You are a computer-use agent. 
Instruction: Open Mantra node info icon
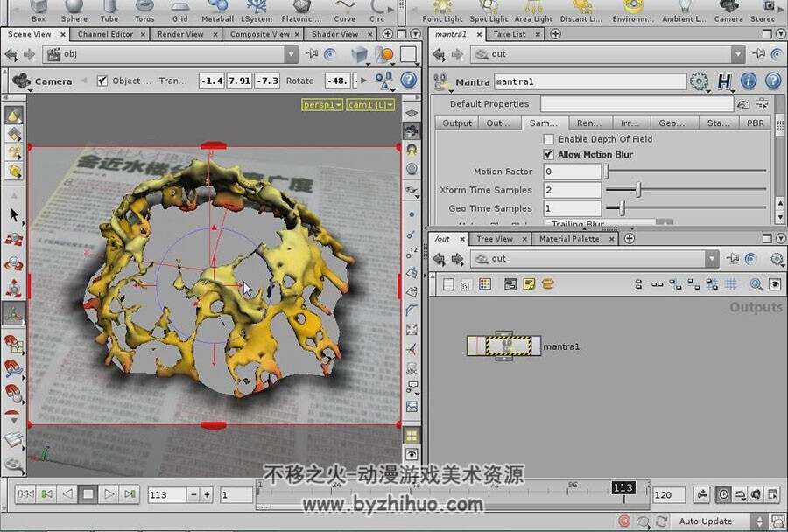749,80
